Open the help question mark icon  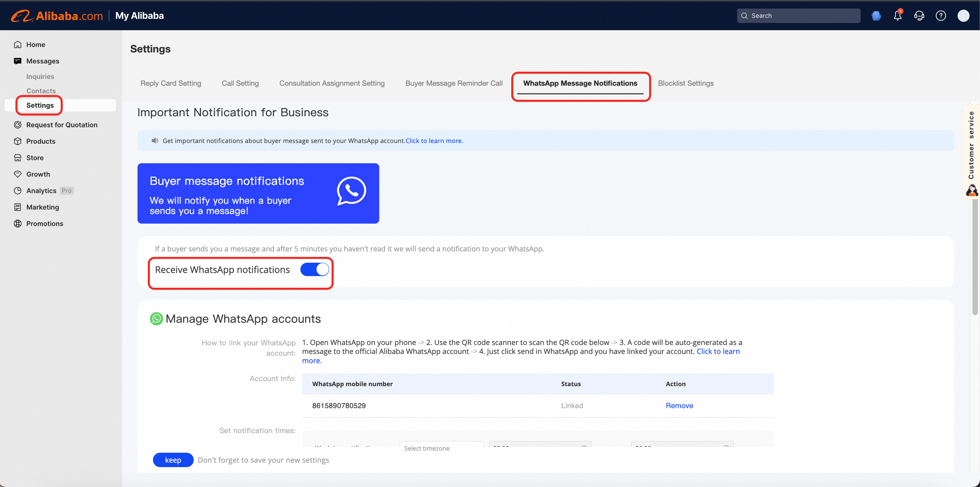(x=941, y=15)
